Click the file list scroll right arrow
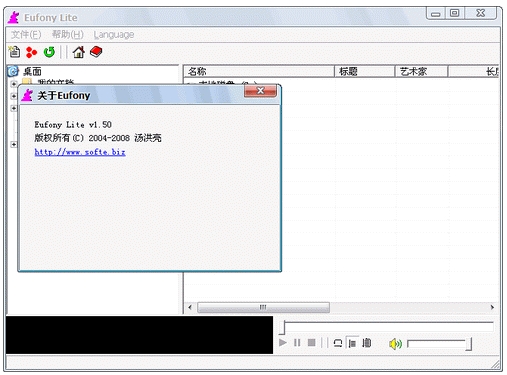Image resolution: width=507 pixels, height=375 pixels. coord(492,307)
